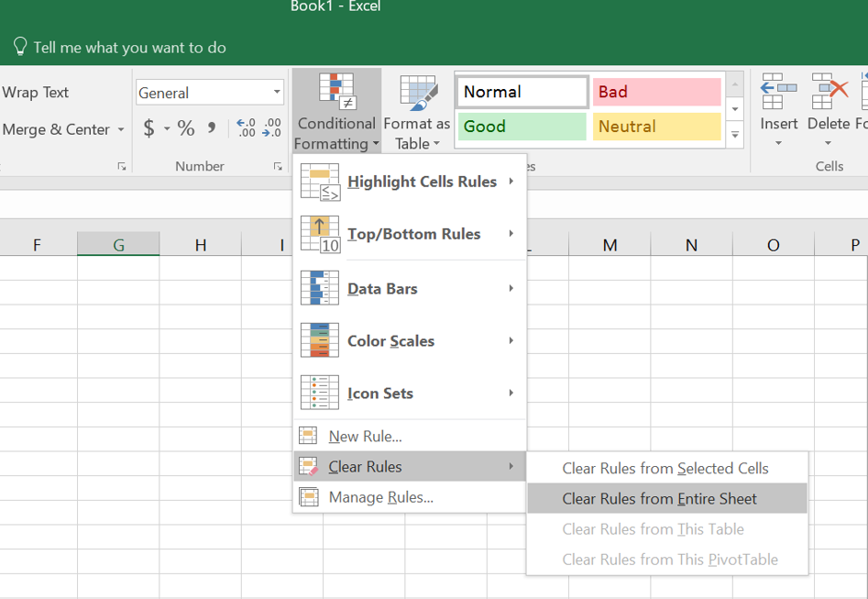The height and width of the screenshot is (599, 868).
Task: Open the Data Bars submenu
Action: tap(511, 288)
